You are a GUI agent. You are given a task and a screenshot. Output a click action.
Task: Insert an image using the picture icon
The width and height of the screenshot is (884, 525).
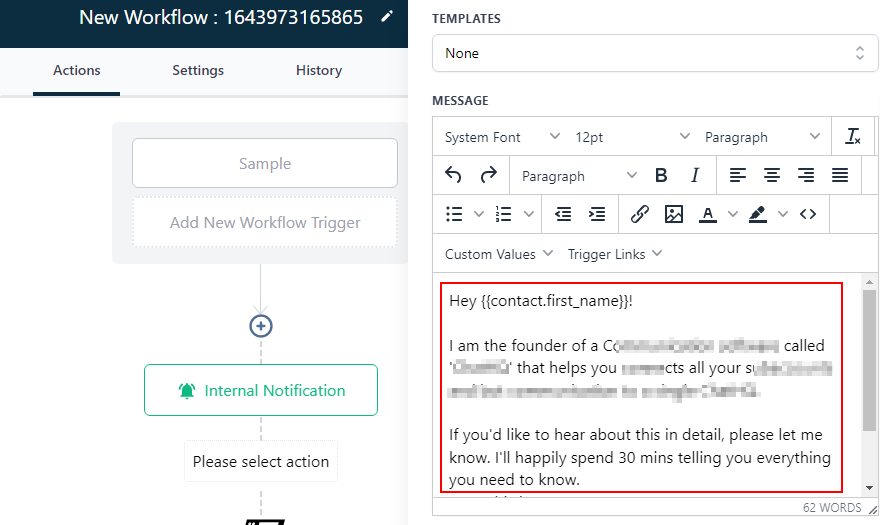pyautogui.click(x=674, y=213)
